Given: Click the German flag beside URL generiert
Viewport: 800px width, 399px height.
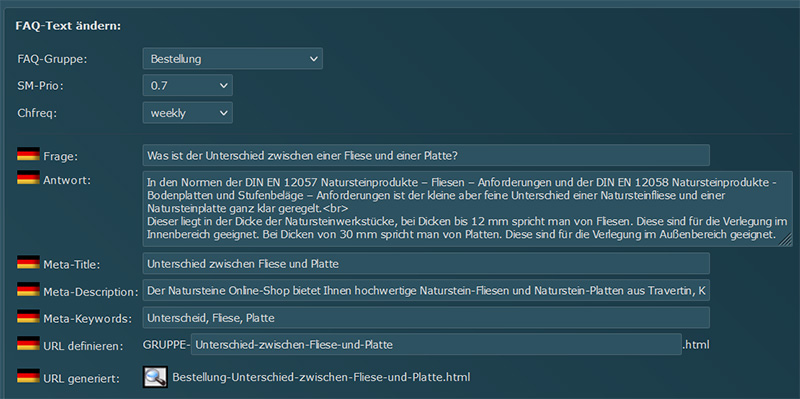Looking at the screenshot, I should pos(28,376).
